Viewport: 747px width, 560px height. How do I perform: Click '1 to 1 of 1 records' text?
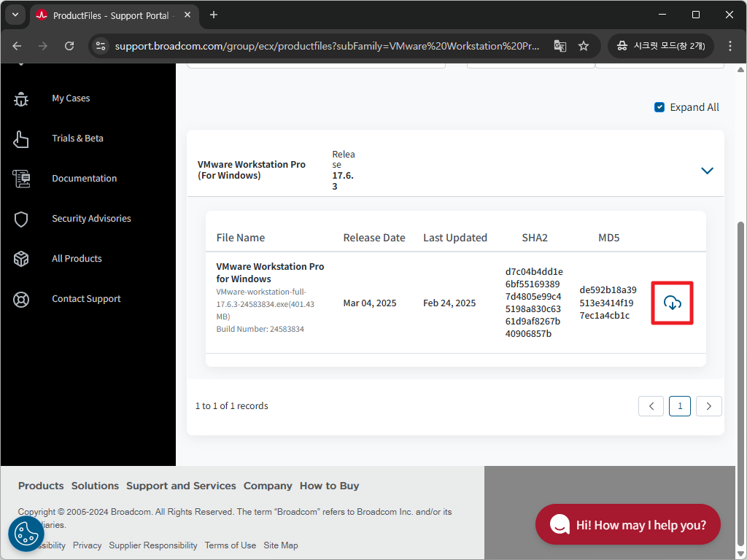(231, 405)
